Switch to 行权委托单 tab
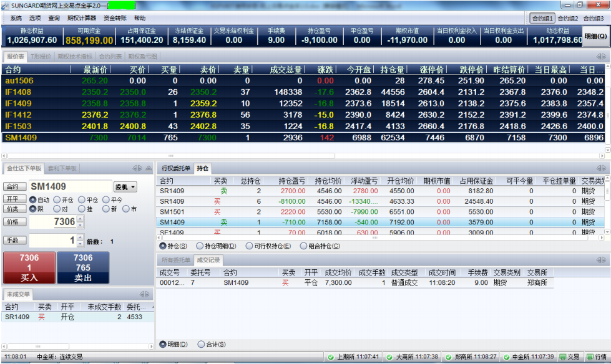The image size is (611, 364). pyautogui.click(x=176, y=168)
